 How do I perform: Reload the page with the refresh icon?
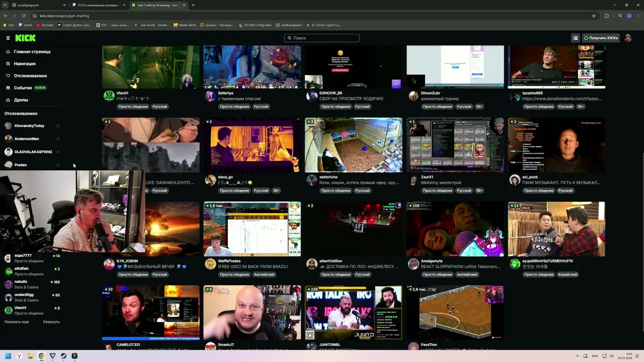pyautogui.click(x=24, y=16)
